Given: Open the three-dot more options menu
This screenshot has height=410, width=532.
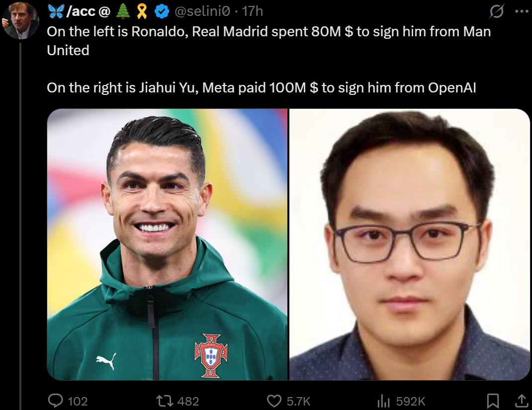Looking at the screenshot, I should 521,11.
